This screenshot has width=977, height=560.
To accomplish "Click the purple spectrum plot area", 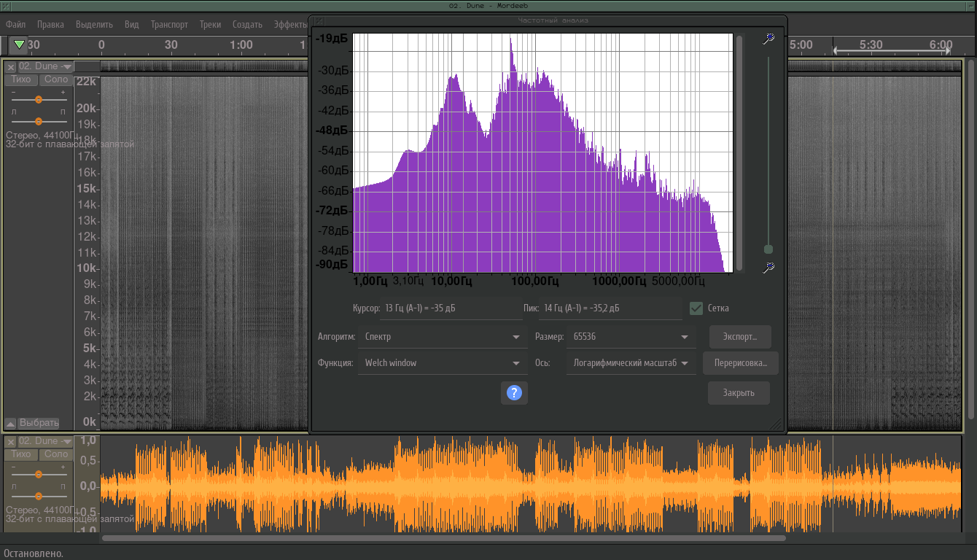I will [x=542, y=152].
